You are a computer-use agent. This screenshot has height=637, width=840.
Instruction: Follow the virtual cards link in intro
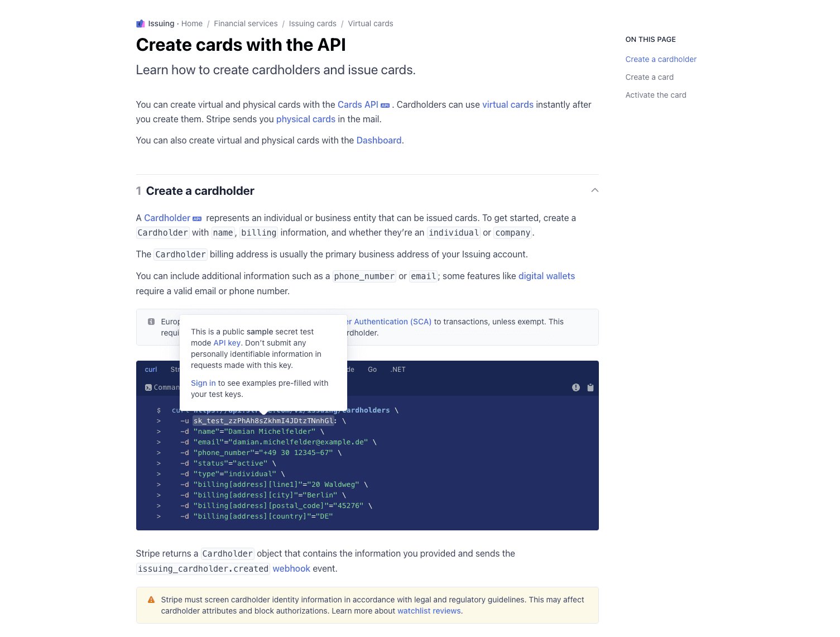508,104
